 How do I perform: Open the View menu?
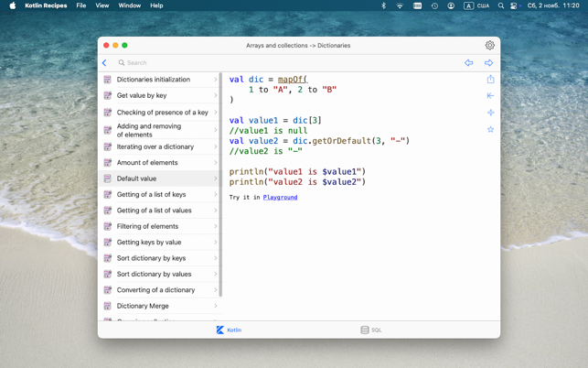click(x=102, y=5)
